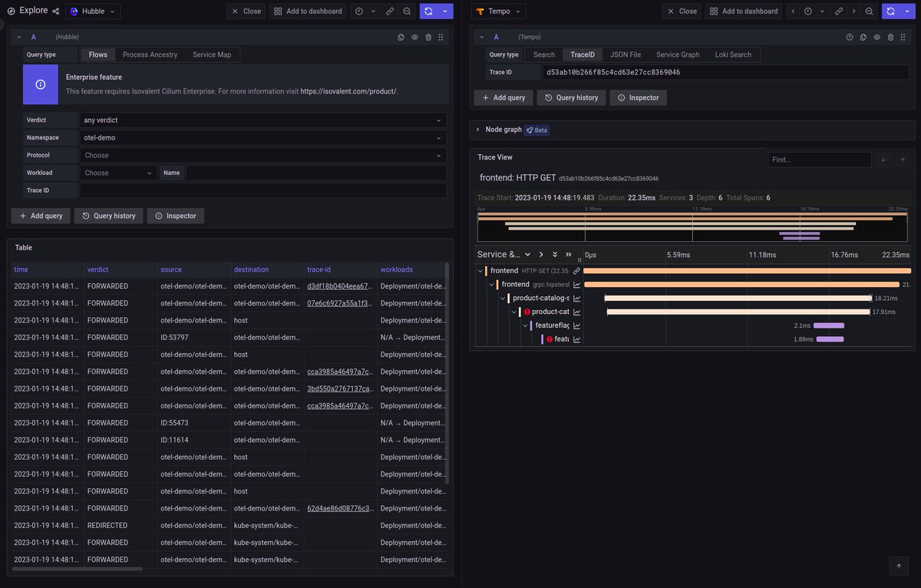Viewport: 921px width, 588px height.
Task: Click the table vertical scrollbar
Action: (447, 374)
